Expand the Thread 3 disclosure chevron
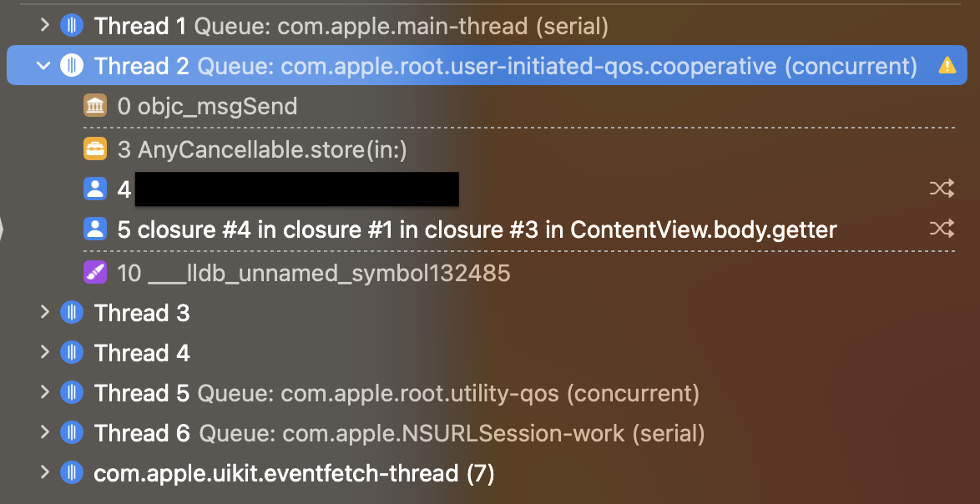Screen dimensions: 980x504 point(45,313)
